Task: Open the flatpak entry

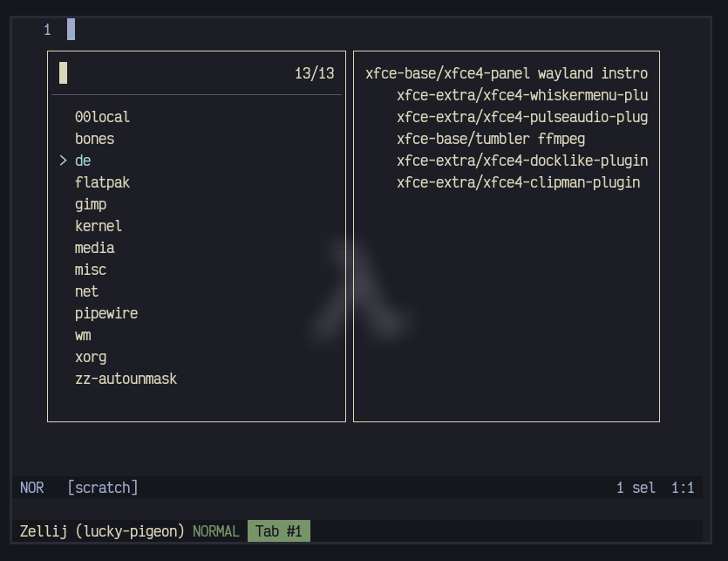Action: 102,182
